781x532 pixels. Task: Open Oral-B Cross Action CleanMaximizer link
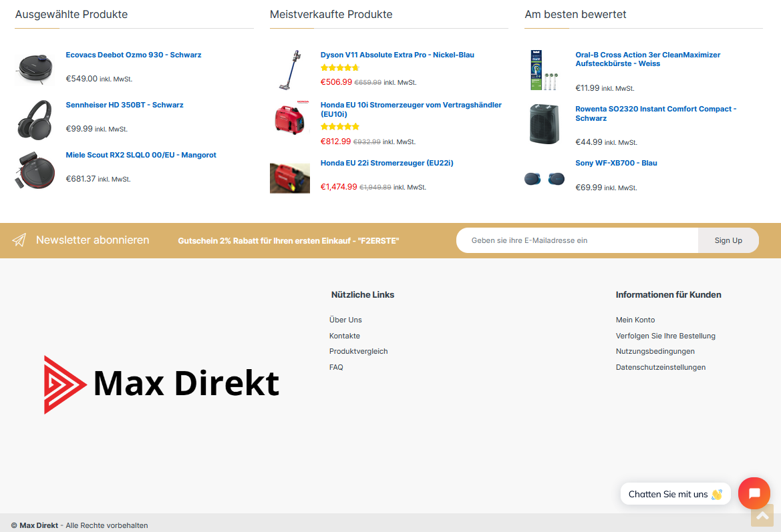(x=647, y=59)
